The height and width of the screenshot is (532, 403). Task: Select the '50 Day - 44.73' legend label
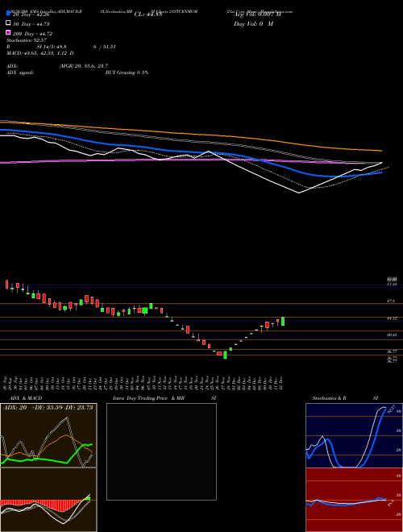(31, 24)
